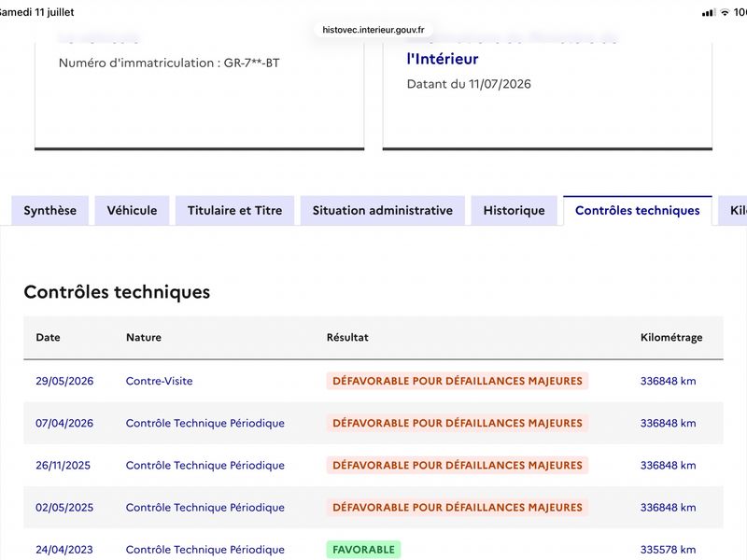Click Contrôle Technique Périodique for 24/04/2023
The width and height of the screenshot is (747, 560).
point(205,550)
